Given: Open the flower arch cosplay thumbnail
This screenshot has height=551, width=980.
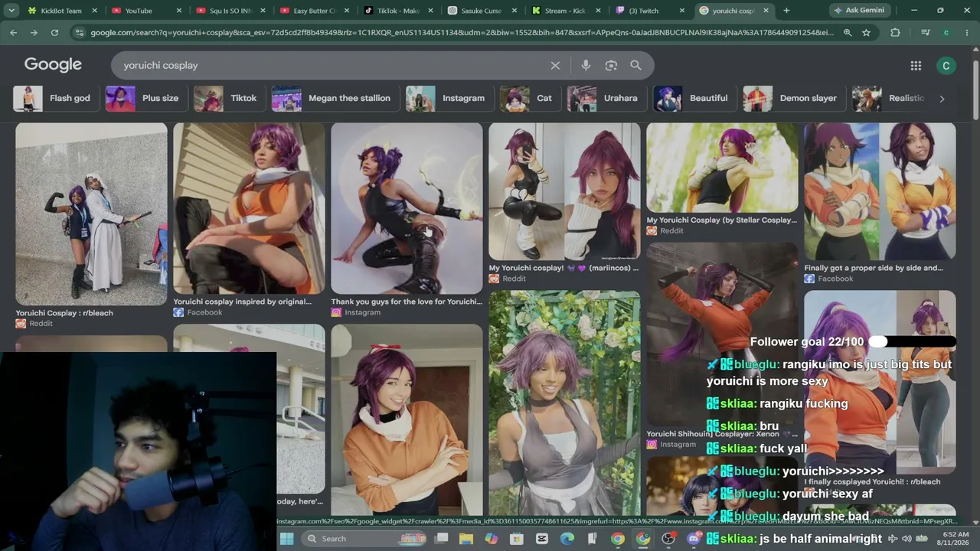Looking at the screenshot, I should coord(564,403).
